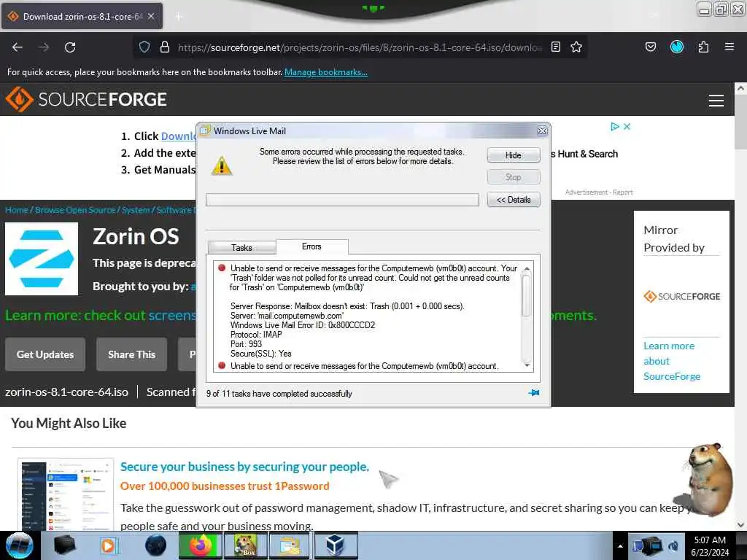Reload the SourceForge page
The image size is (747, 560).
tap(70, 47)
